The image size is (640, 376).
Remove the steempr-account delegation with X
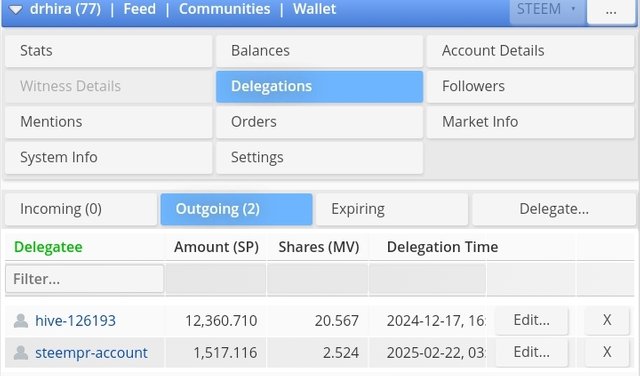coord(607,352)
